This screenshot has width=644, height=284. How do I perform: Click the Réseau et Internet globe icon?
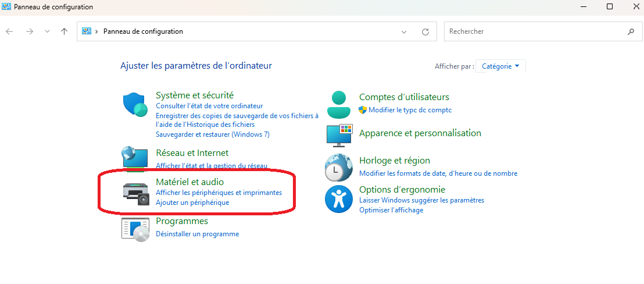(134, 158)
